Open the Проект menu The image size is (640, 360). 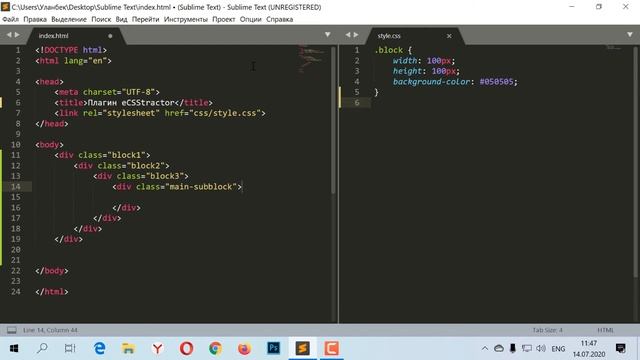click(223, 19)
